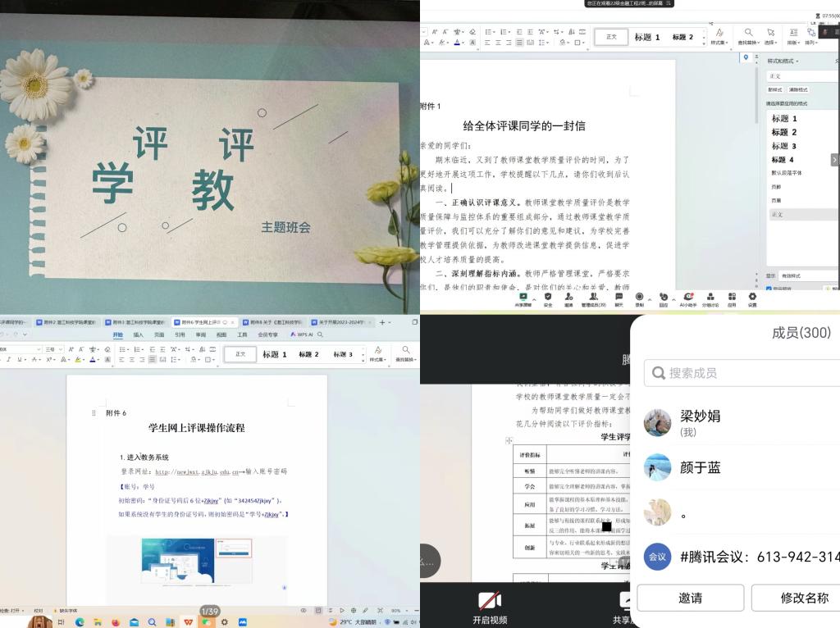Click the borders icon in 附件 6 ribbon
Viewport: 840px width, 628px height.
[x=209, y=360]
